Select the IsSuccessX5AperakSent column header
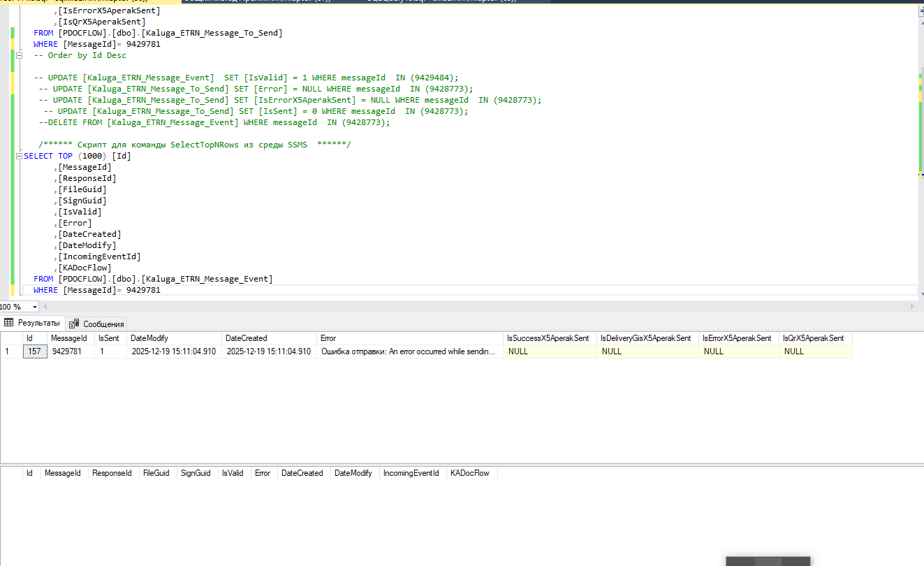924x566 pixels. pyautogui.click(x=549, y=338)
